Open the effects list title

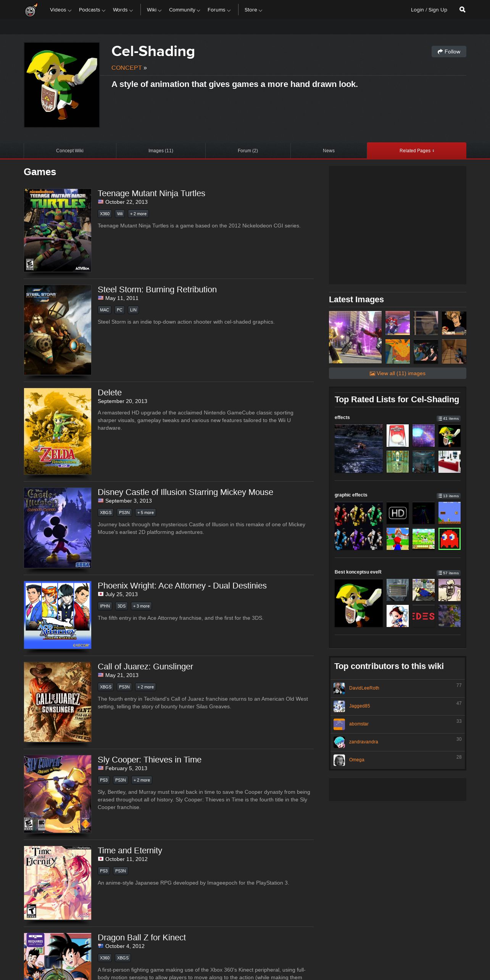pos(342,417)
